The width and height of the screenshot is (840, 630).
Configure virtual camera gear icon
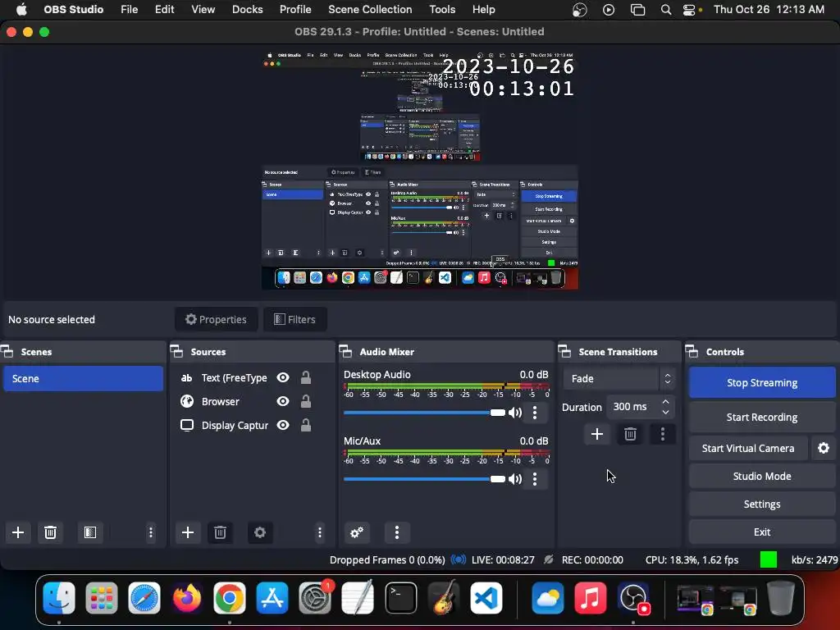(824, 448)
